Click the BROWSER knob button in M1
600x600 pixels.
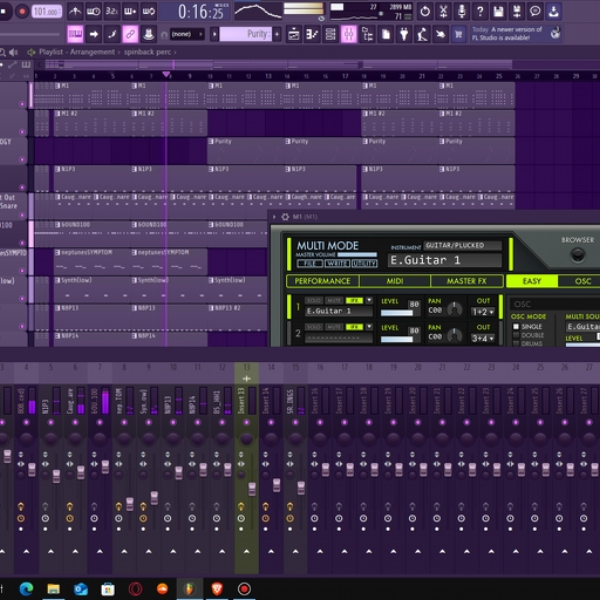pos(577,254)
